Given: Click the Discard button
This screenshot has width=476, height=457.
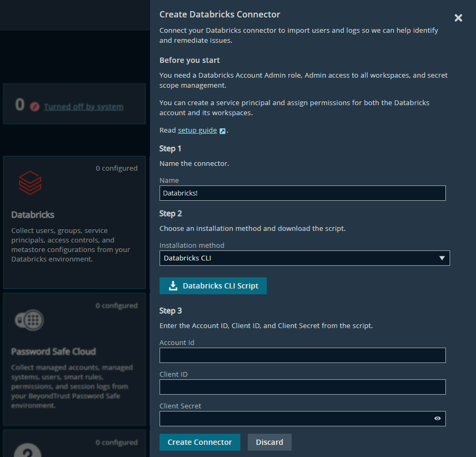Looking at the screenshot, I should (269, 442).
